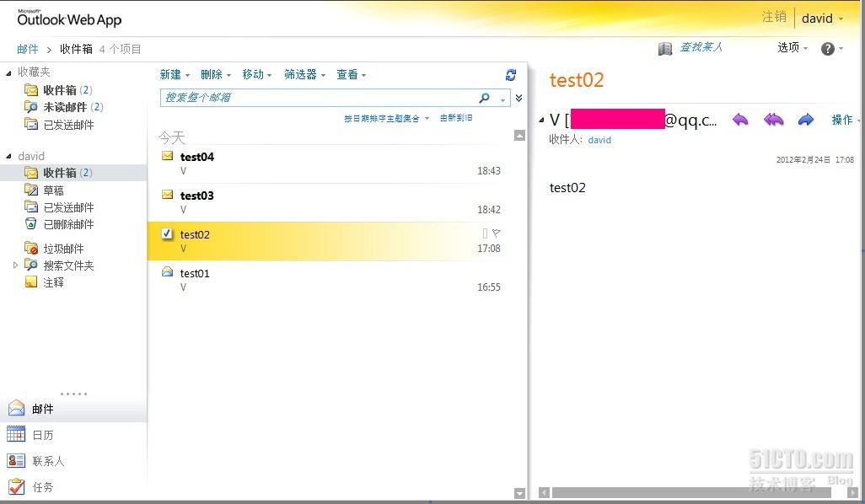Click the search magnifier icon
This screenshot has width=865, height=504.
(485, 98)
